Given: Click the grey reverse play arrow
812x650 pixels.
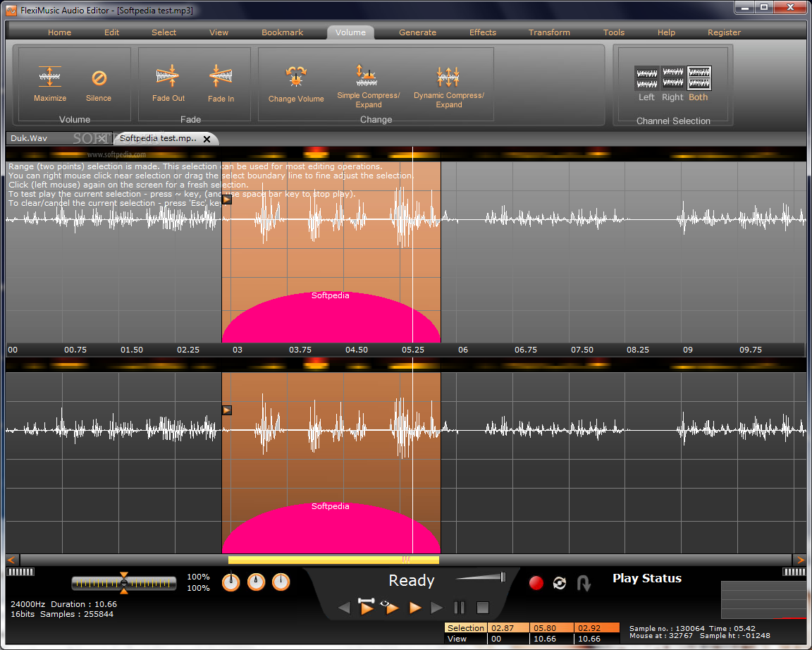Looking at the screenshot, I should (x=344, y=608).
